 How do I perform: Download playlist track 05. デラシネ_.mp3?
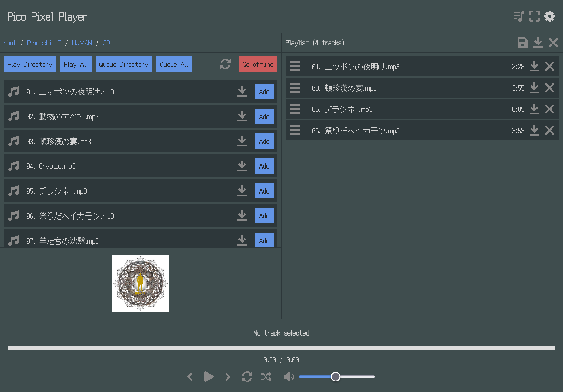[534, 109]
